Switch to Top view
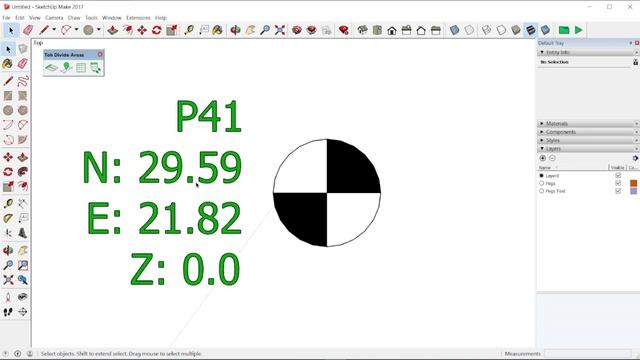The width and height of the screenshot is (640, 360). click(x=377, y=30)
